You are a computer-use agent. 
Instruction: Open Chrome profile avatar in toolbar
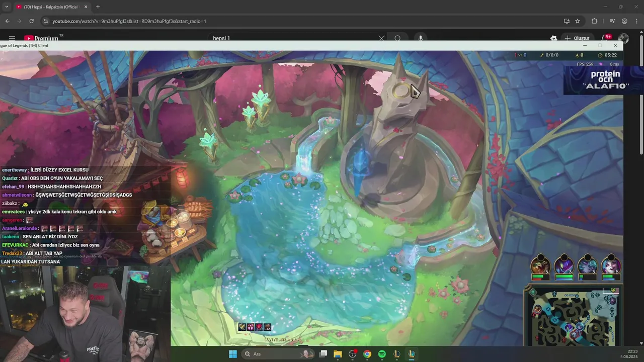624,21
